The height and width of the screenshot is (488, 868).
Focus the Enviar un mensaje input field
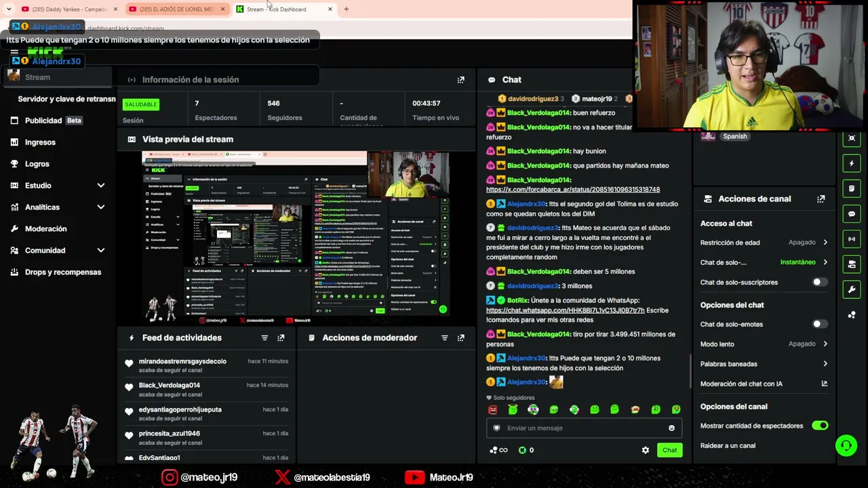(x=583, y=428)
